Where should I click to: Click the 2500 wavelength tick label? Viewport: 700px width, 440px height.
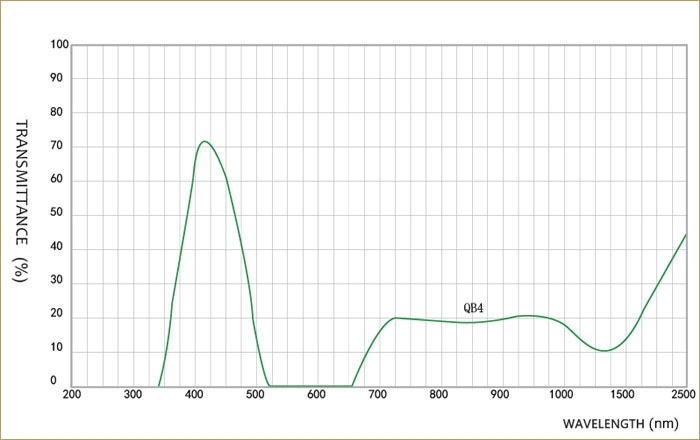click(x=683, y=395)
